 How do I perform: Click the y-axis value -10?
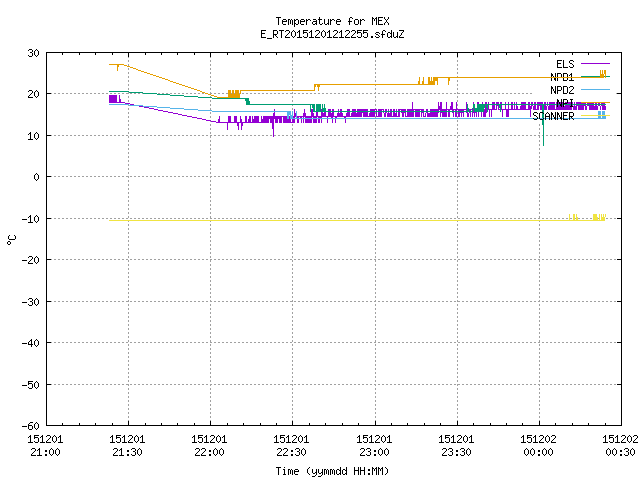point(31,219)
